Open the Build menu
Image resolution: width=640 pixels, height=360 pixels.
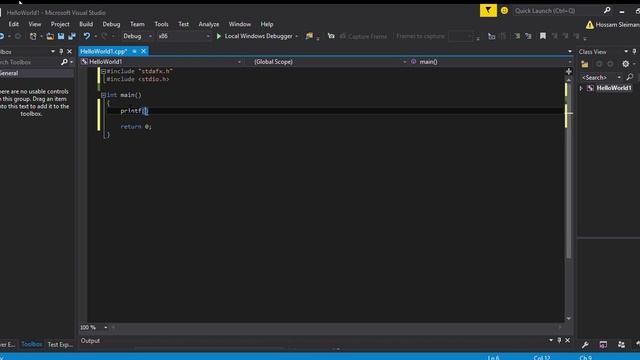[x=86, y=24]
